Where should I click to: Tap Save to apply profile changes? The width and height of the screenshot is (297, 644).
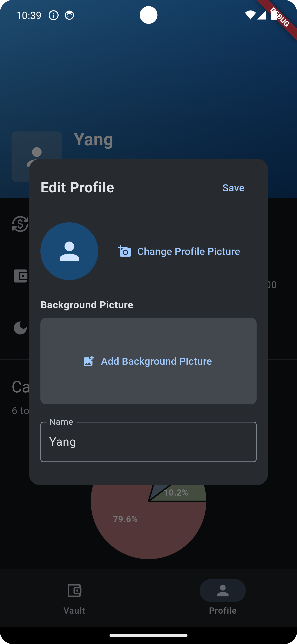(x=233, y=188)
